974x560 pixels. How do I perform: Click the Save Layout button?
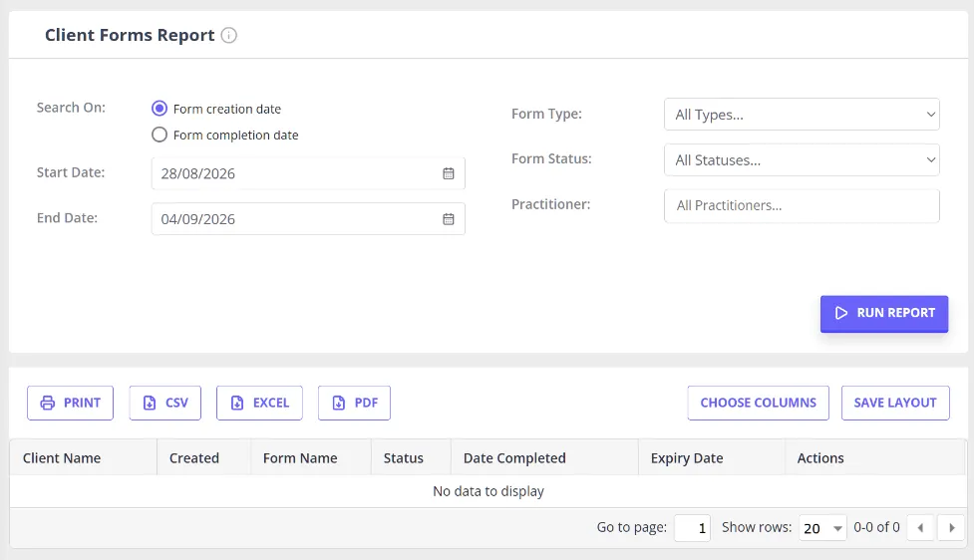click(x=895, y=403)
